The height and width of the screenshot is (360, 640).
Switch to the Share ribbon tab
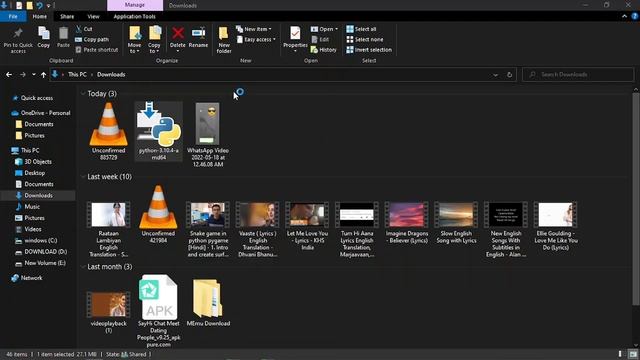point(67,17)
